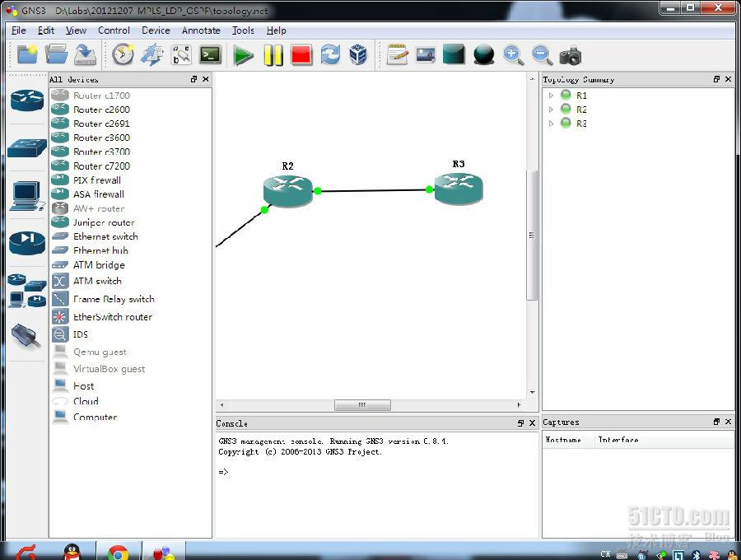Open Chrome from the Windows taskbar
741x560 pixels.
(x=118, y=553)
